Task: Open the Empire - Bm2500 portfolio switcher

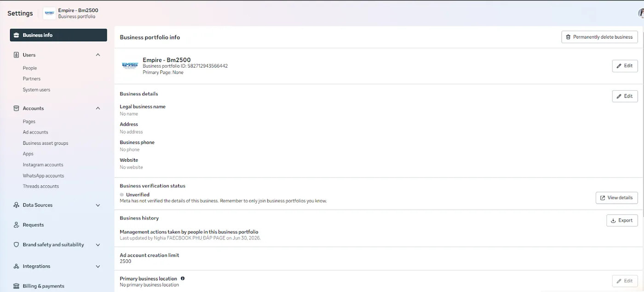Action: [71, 13]
